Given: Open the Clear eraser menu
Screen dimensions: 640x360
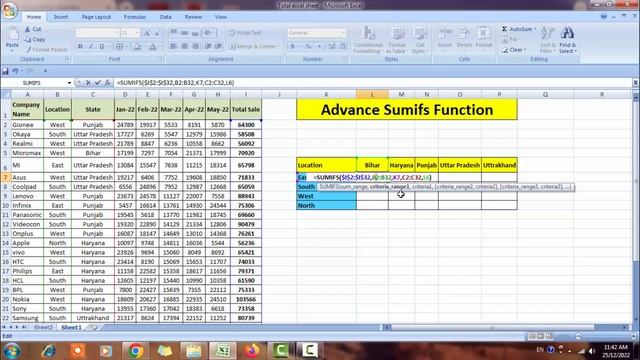Looking at the screenshot, I should 514,50.
